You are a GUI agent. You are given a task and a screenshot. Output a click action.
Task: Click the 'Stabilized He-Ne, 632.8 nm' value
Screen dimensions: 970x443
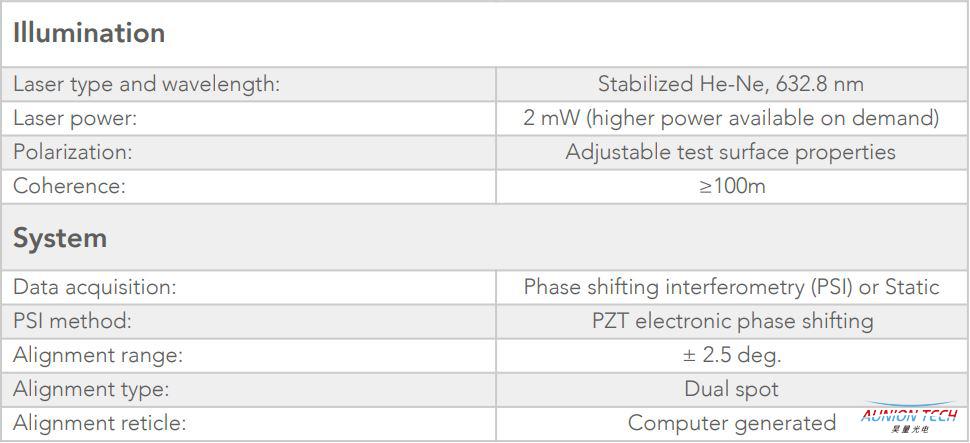point(731,84)
